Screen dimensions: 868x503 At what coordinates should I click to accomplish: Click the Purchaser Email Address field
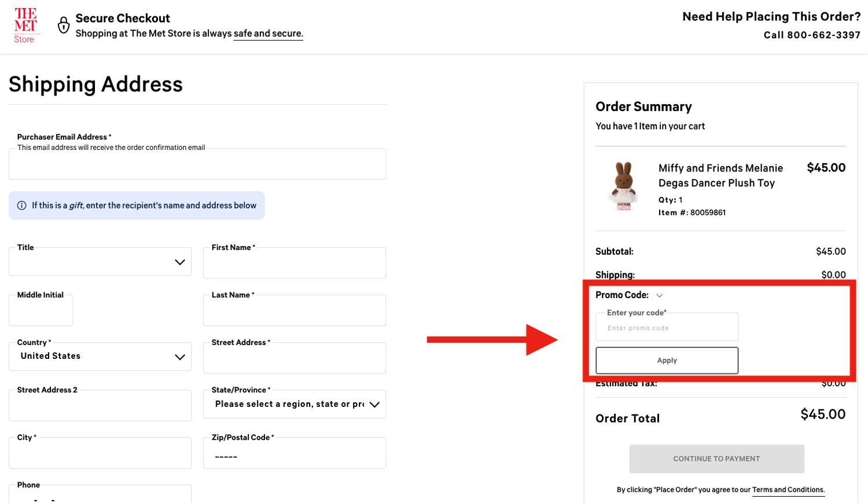pyautogui.click(x=197, y=165)
